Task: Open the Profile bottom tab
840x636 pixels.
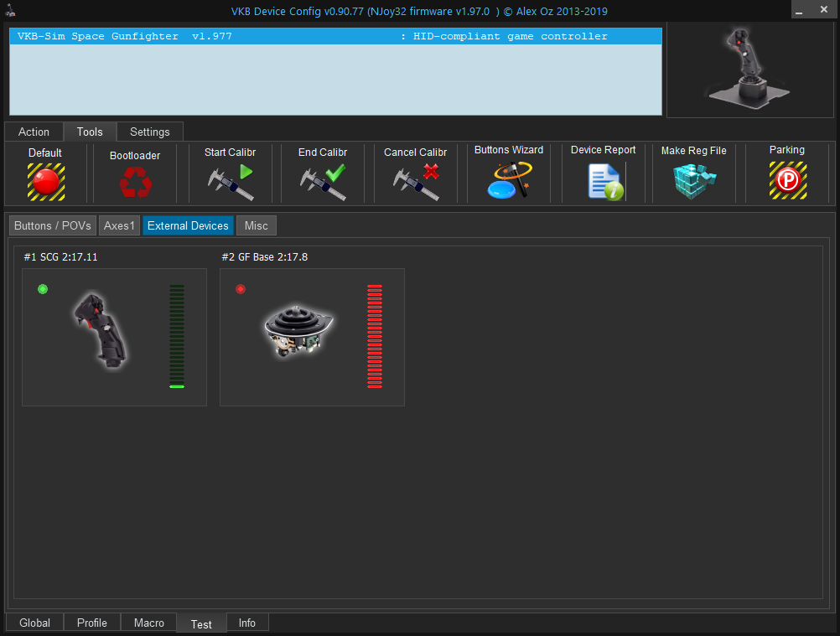Action: click(92, 623)
